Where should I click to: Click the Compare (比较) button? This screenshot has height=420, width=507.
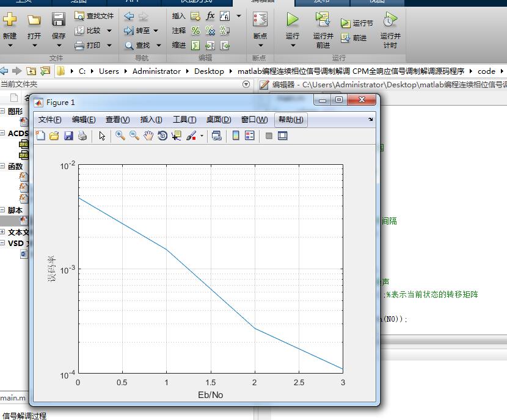(x=87, y=31)
